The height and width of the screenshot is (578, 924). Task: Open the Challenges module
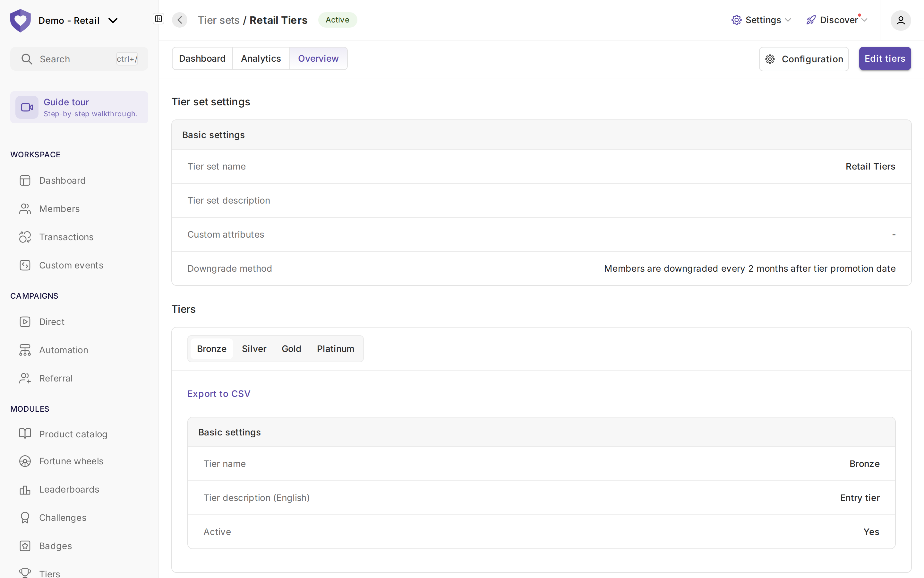[x=63, y=518]
